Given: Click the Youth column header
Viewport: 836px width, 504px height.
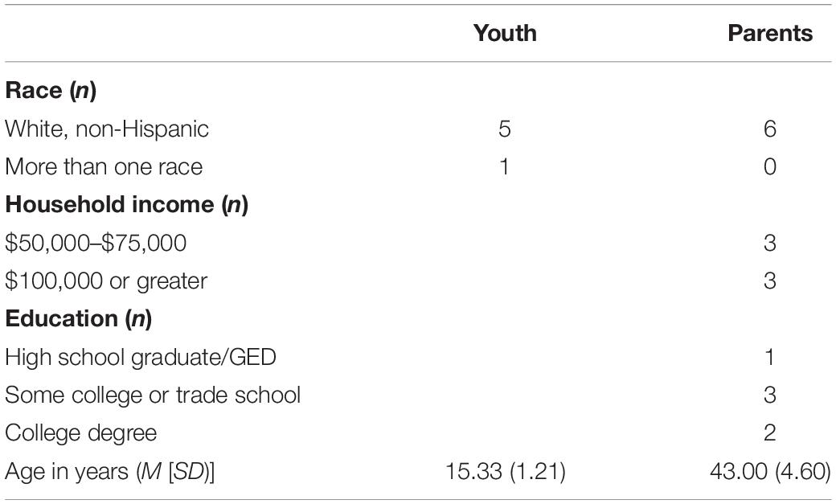Looking at the screenshot, I should click(x=504, y=33).
